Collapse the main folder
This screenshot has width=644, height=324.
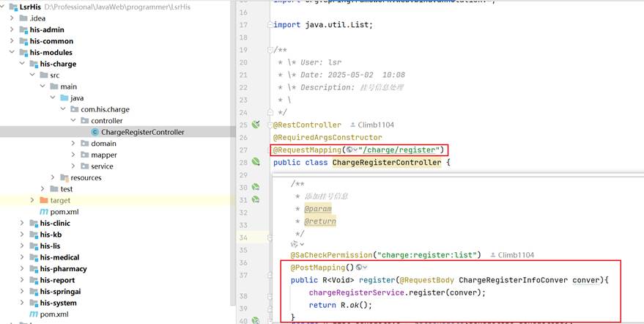(42, 86)
